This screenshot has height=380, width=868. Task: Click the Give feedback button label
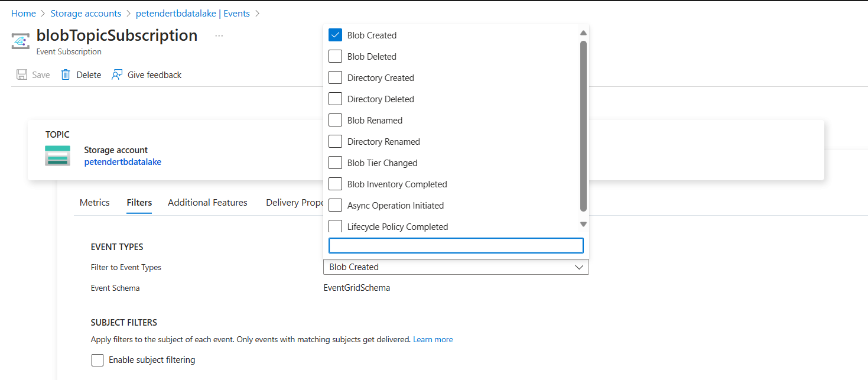[x=154, y=74]
